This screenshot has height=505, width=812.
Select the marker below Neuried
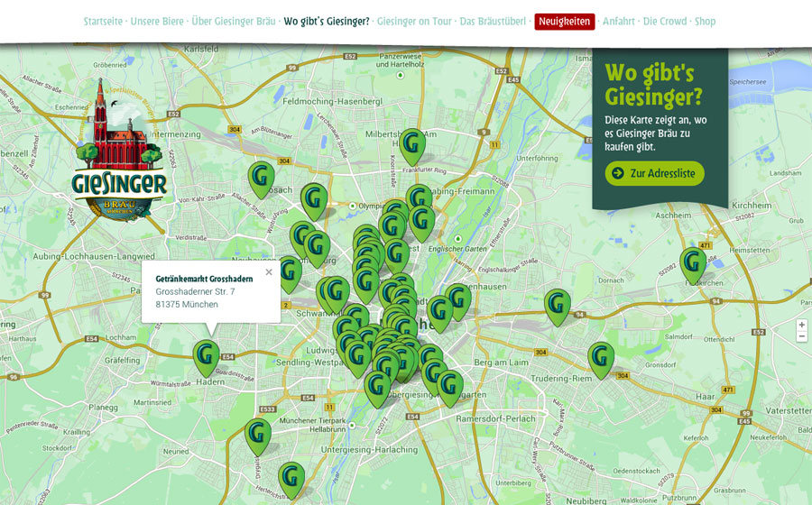291,480
